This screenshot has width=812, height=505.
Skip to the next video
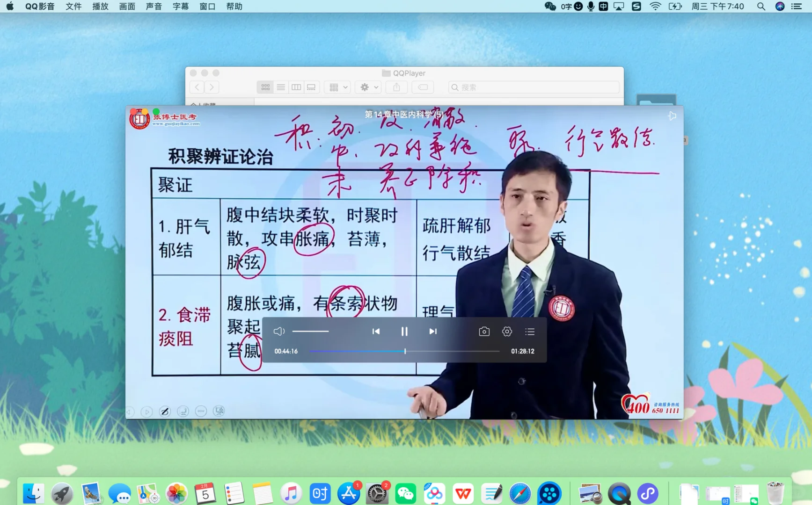[x=432, y=331]
